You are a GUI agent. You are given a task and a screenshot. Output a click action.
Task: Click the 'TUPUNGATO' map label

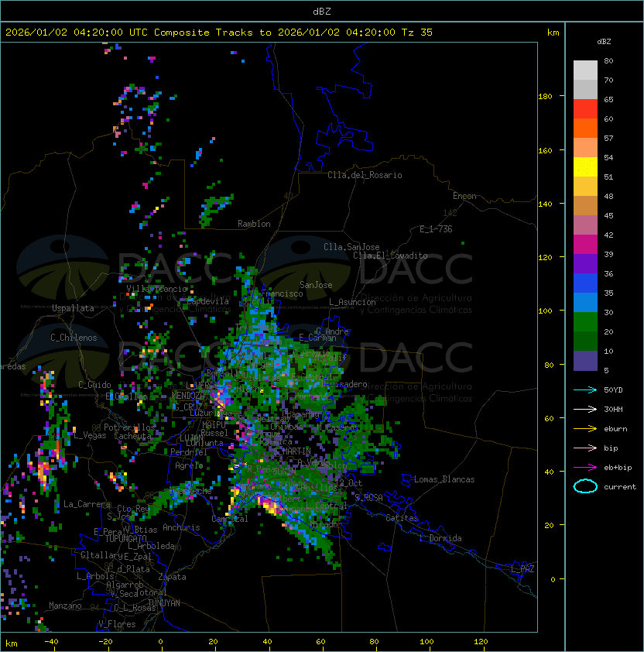[125, 538]
